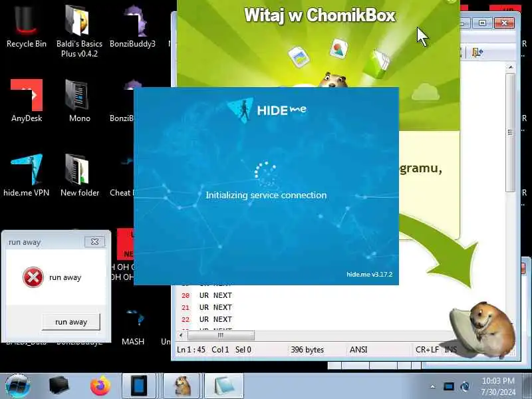Open the Mono folder on desktop
532x399 pixels.
pos(79,100)
